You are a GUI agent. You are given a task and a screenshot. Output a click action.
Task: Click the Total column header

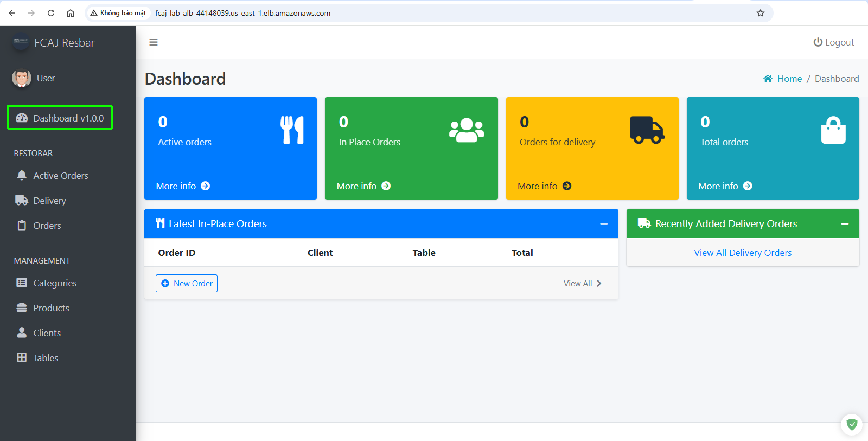(x=522, y=253)
